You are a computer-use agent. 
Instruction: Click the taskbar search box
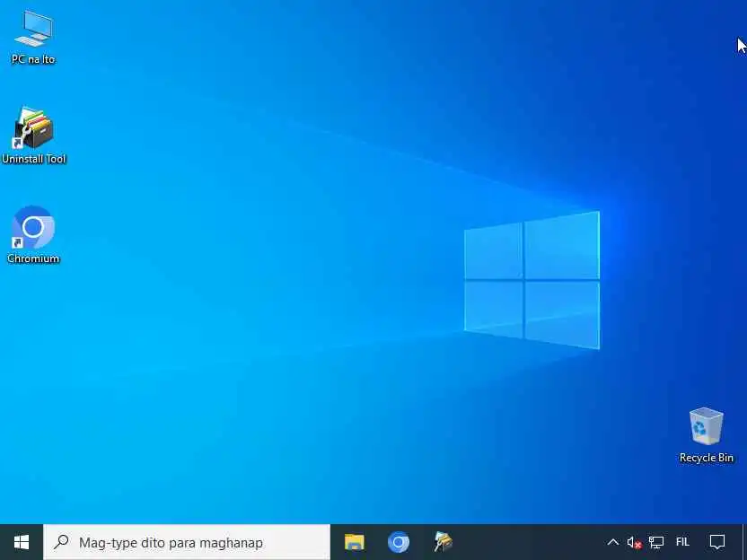[x=186, y=542]
